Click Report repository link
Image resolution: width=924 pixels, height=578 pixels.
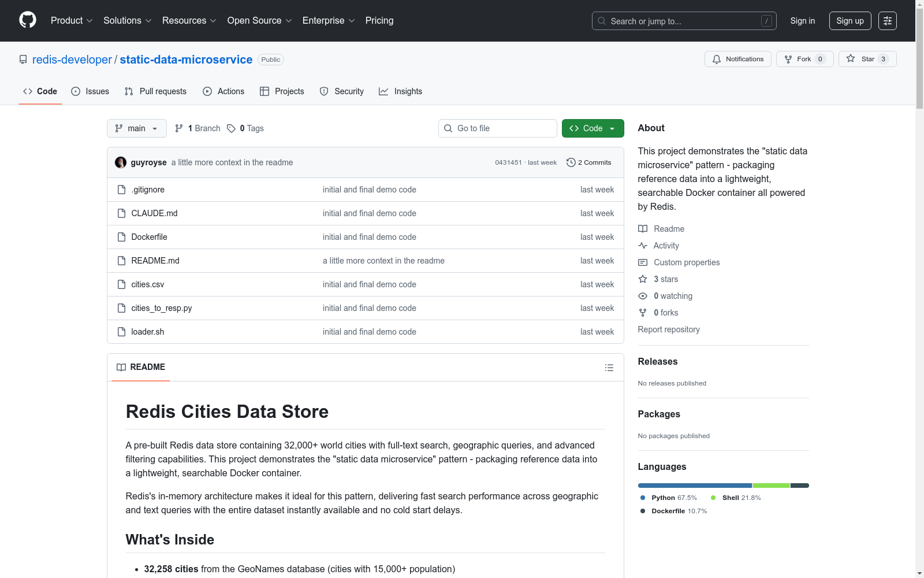tap(669, 329)
